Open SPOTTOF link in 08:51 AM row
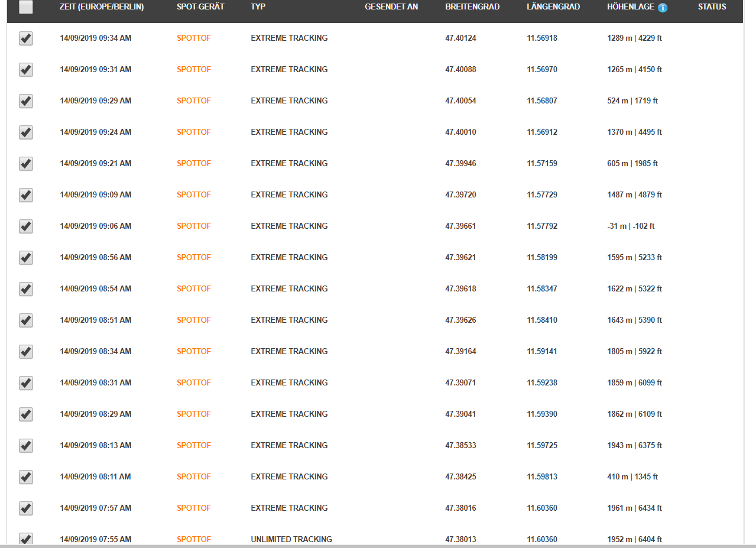Image resolution: width=756 pixels, height=548 pixels. coord(194,320)
